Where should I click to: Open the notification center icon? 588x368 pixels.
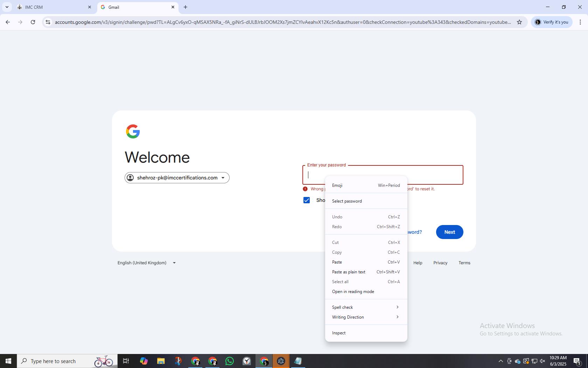pos(577,361)
